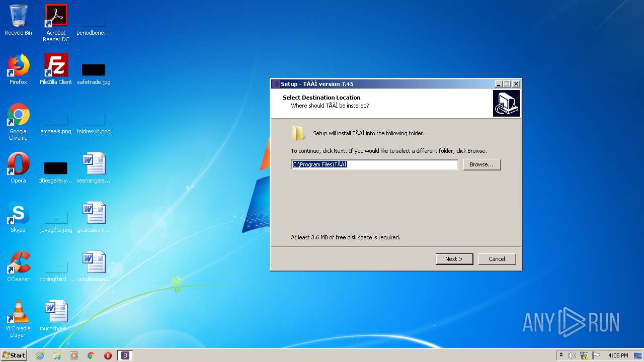Select the muchshowi Word document icon

[56, 316]
